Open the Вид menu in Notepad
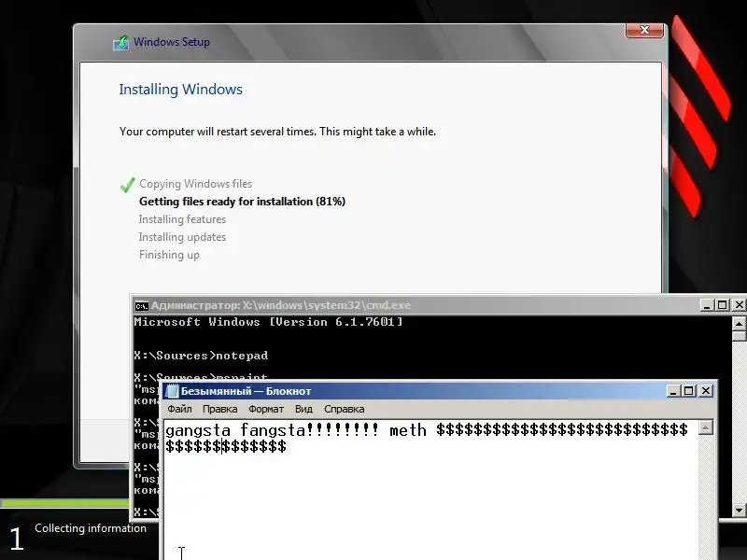Image resolution: width=747 pixels, height=560 pixels. [303, 409]
